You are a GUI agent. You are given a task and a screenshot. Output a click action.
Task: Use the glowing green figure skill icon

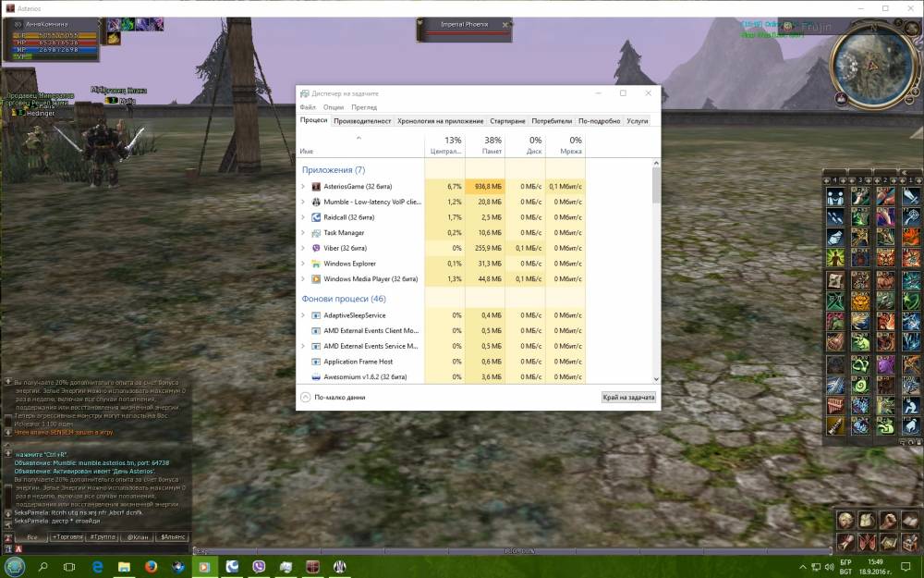(835, 257)
